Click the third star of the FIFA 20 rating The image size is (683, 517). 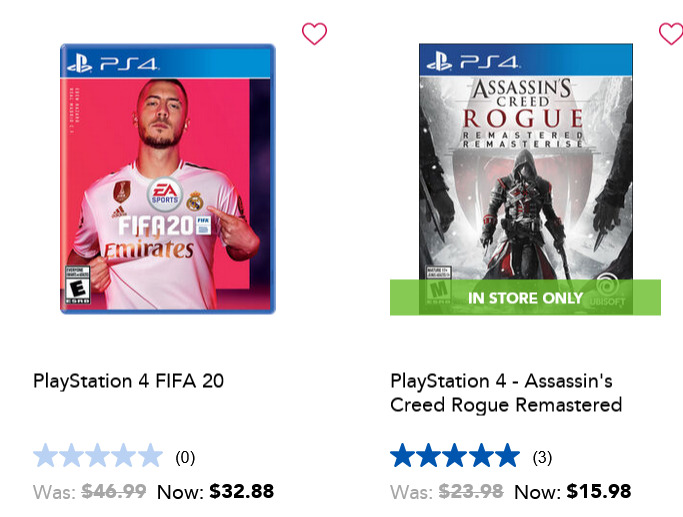click(98, 455)
